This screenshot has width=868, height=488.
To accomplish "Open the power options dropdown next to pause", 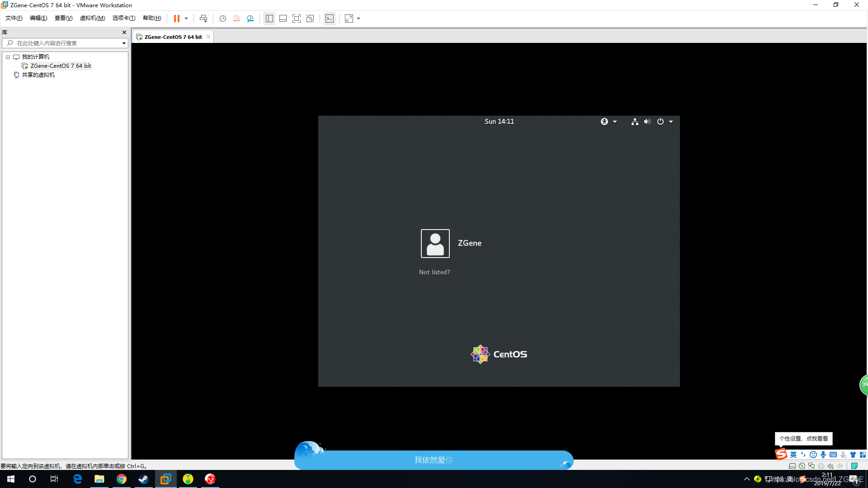I will (x=186, y=19).
